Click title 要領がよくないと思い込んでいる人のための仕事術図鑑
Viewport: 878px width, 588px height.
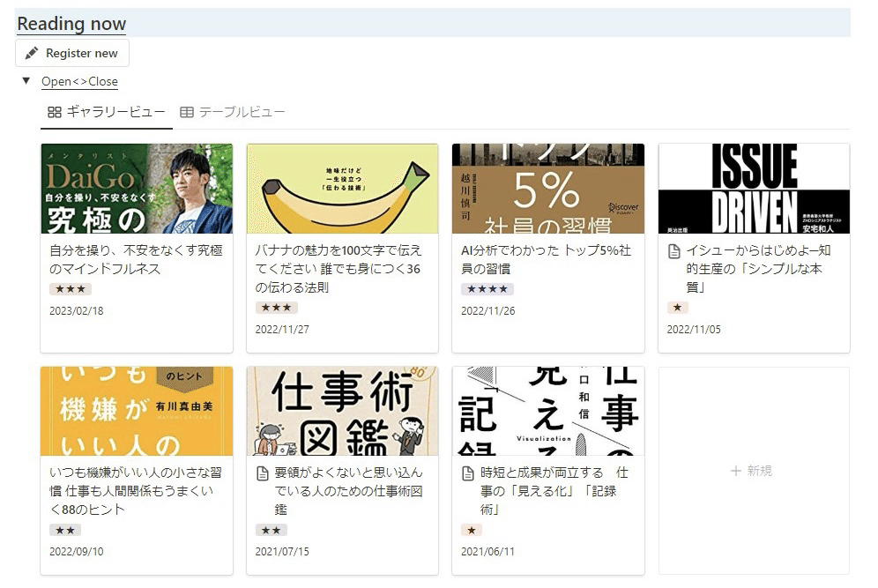tap(348, 491)
